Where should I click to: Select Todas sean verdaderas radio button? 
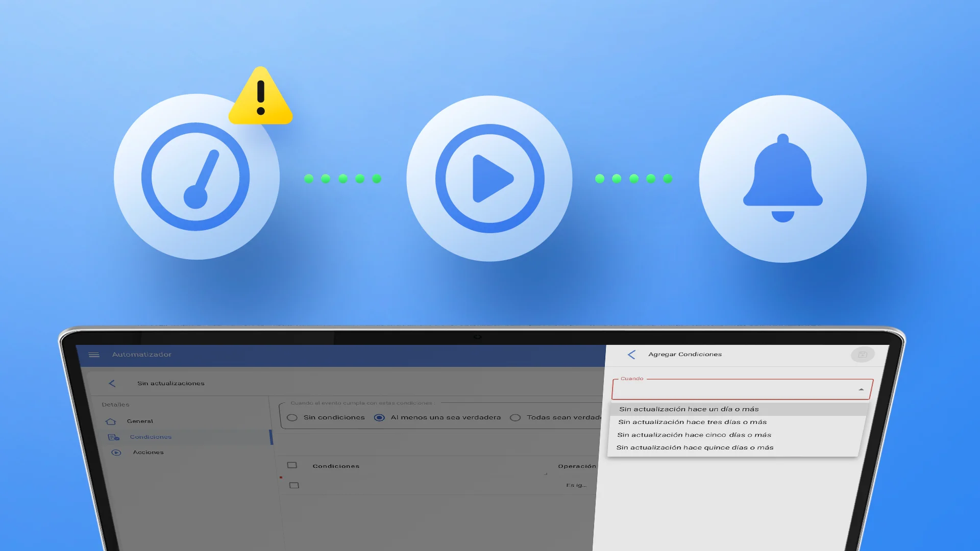[516, 417]
